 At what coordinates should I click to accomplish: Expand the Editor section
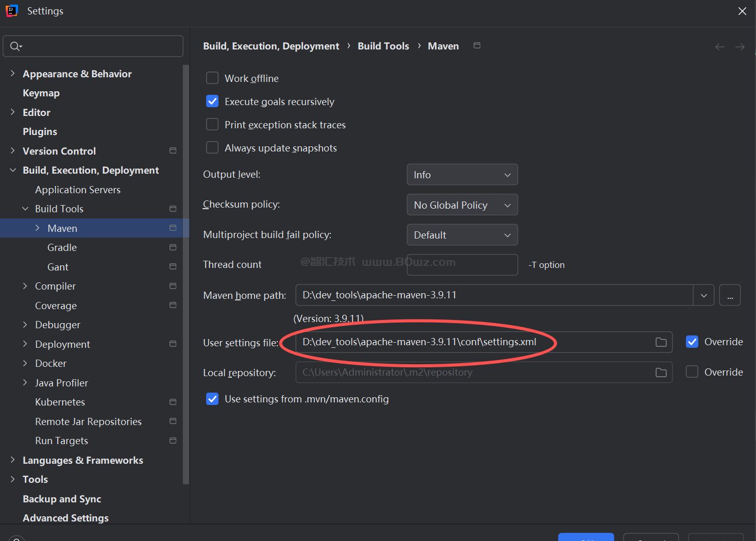12,112
